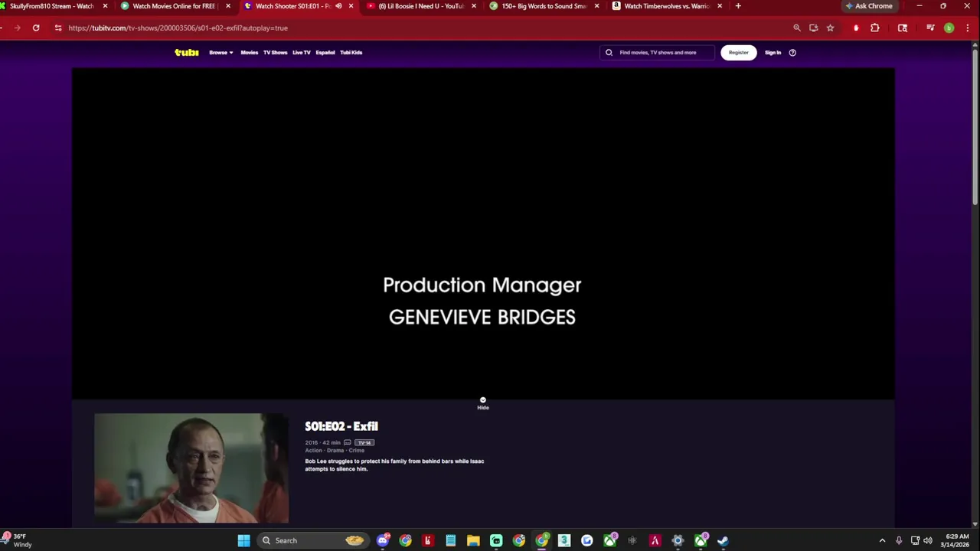The height and width of the screenshot is (551, 980).
Task: Open Discord from the taskbar
Action: (x=383, y=540)
